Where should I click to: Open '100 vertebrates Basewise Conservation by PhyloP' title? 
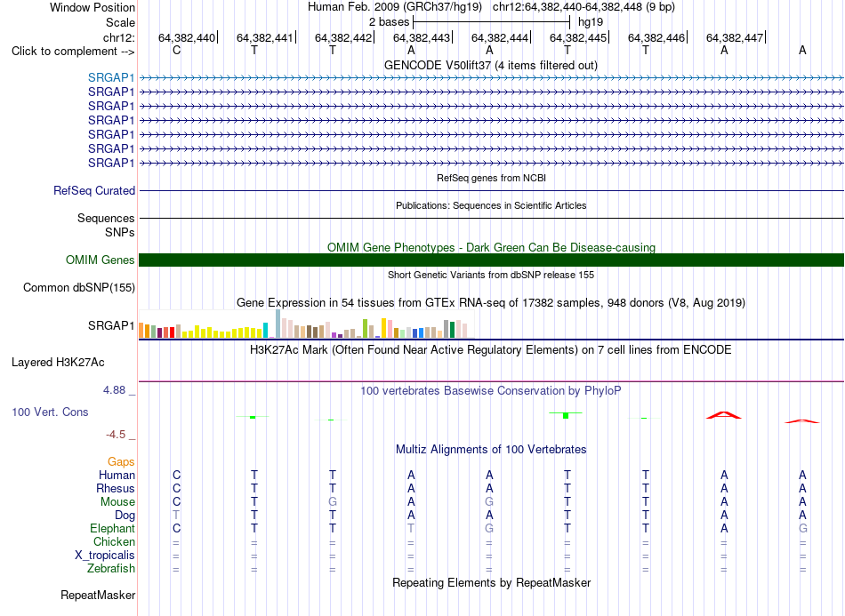pyautogui.click(x=491, y=391)
